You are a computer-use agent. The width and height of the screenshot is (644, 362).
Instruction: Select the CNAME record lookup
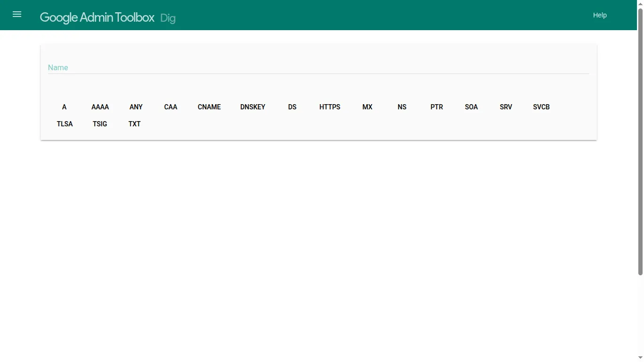click(x=209, y=107)
